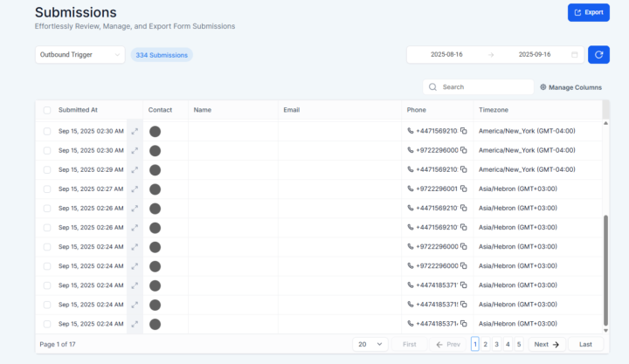Click phone number +9722296001 text
The height and width of the screenshot is (364, 629).
[x=437, y=189]
